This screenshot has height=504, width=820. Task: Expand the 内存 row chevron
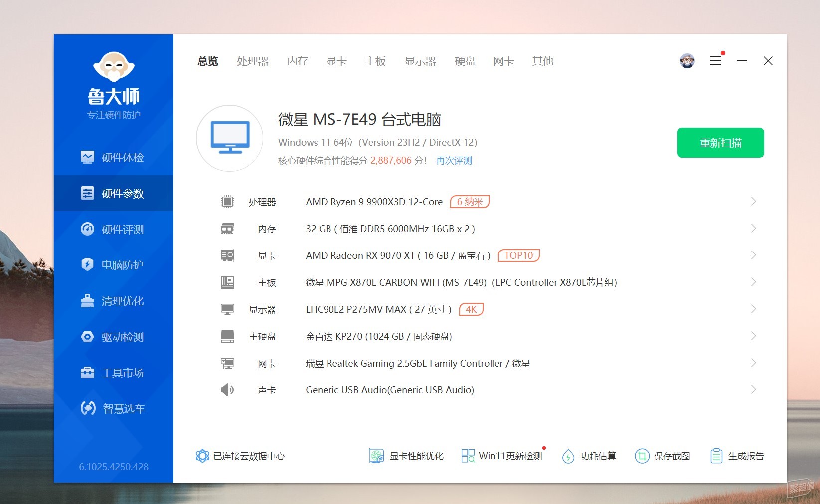coord(753,228)
